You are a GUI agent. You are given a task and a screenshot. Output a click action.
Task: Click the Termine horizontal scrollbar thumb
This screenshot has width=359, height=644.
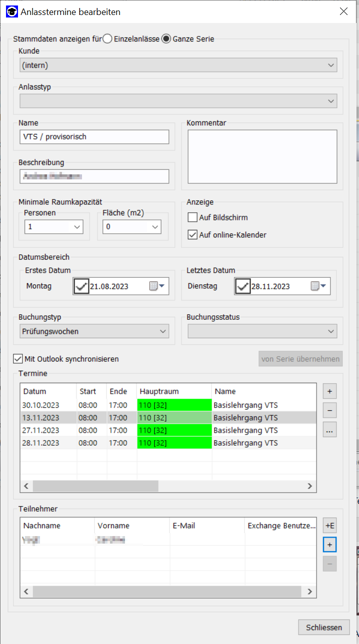pyautogui.click(x=95, y=486)
